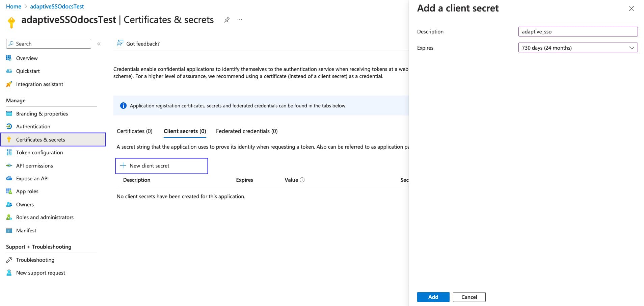Go to Home breadcrumb link
This screenshot has height=306, width=644.
point(14,6)
